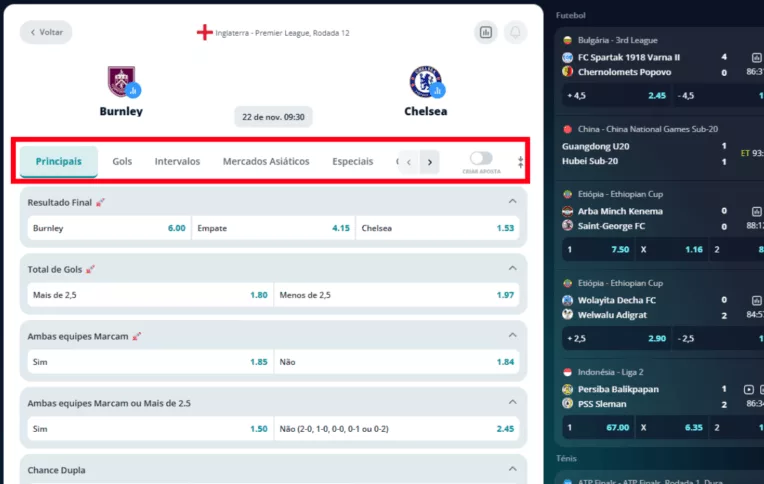Click the pin icon beside Total de Gols

click(91, 269)
